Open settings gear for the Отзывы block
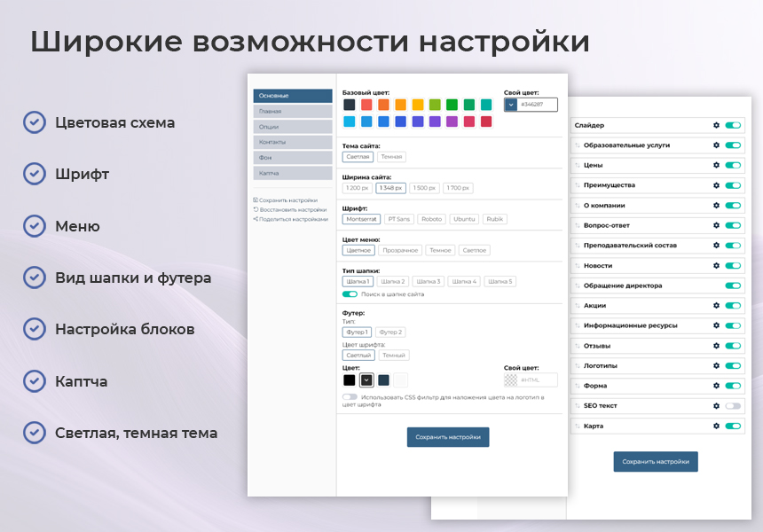 (717, 344)
